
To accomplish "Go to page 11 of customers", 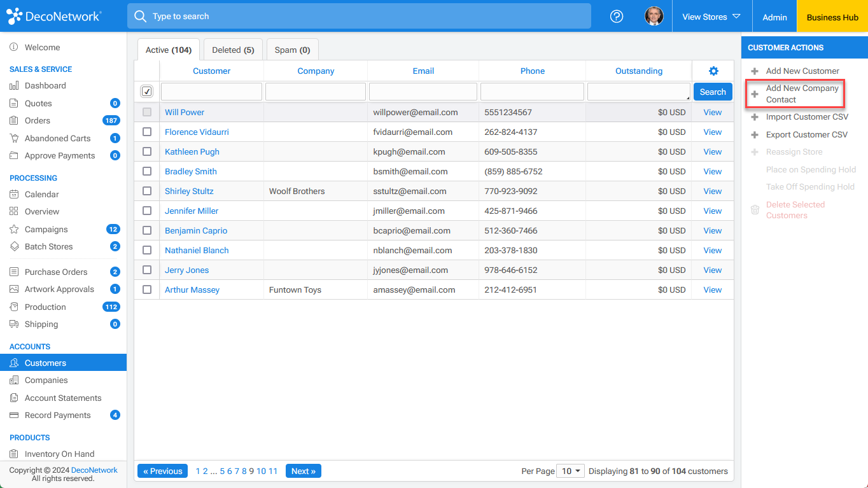I will click(273, 471).
